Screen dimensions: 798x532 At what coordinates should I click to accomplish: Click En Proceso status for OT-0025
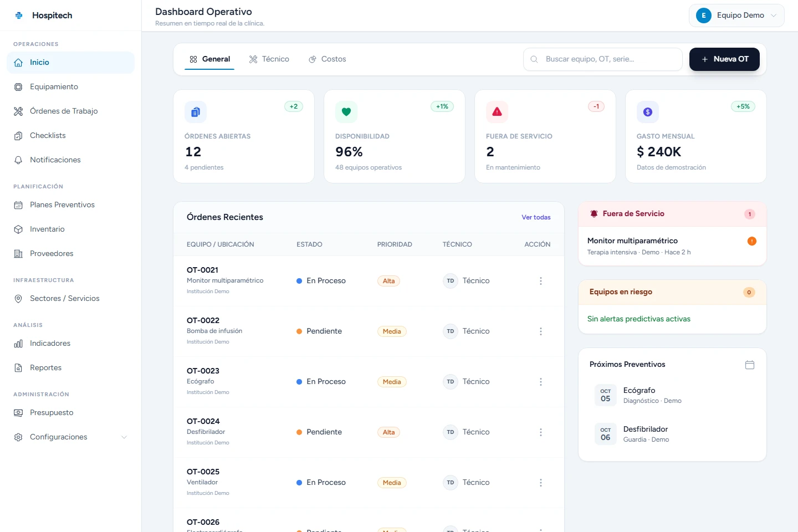point(321,483)
